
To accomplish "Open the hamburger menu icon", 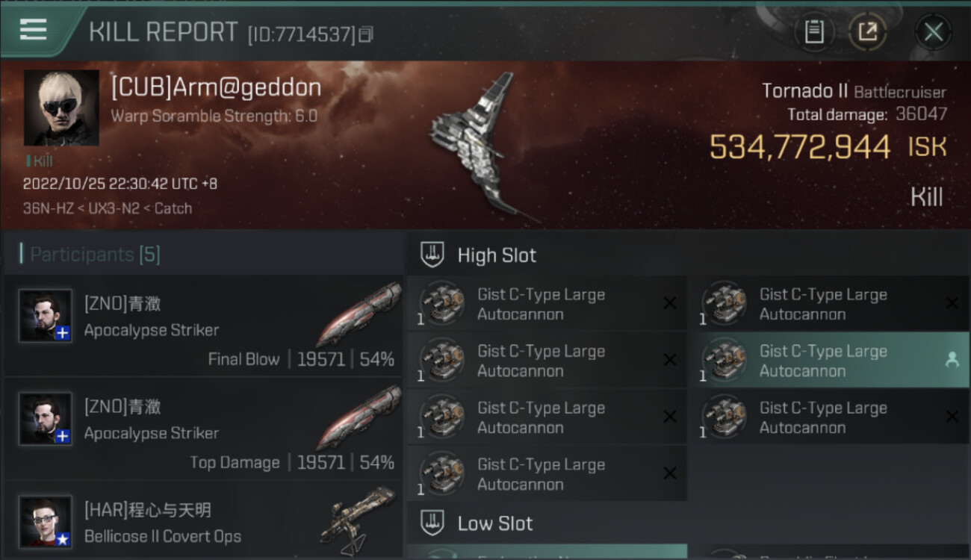I will pyautogui.click(x=33, y=29).
